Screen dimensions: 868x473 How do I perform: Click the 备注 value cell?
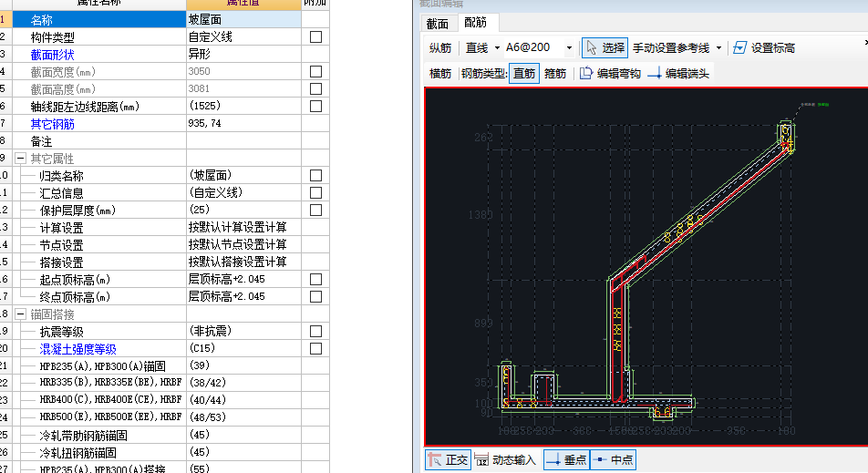pos(243,141)
